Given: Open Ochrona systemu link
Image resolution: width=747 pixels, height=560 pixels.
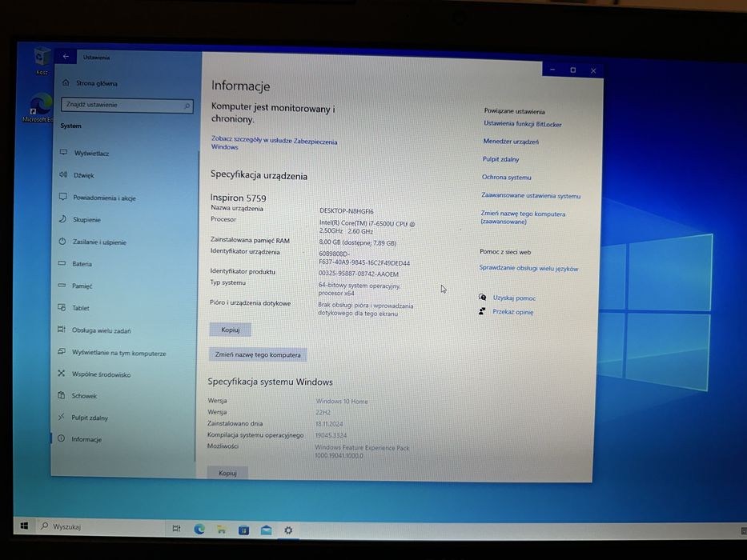Looking at the screenshot, I should click(x=507, y=177).
